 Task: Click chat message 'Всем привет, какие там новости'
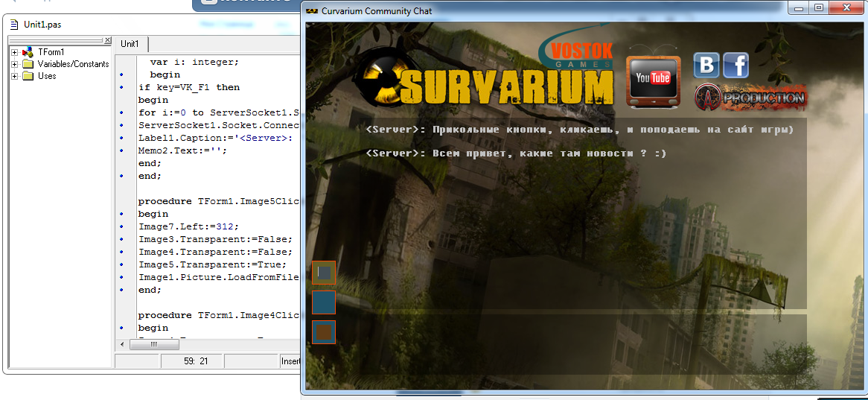(x=516, y=153)
